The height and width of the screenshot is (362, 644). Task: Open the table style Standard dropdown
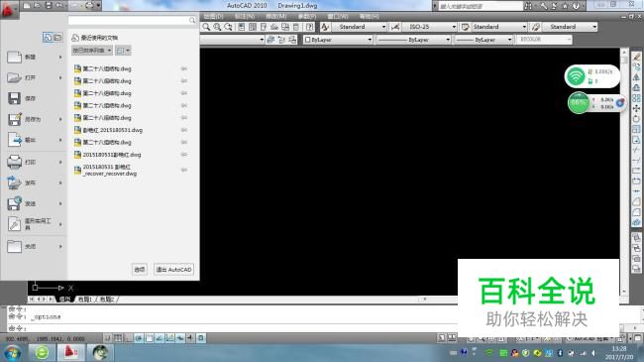(524, 27)
